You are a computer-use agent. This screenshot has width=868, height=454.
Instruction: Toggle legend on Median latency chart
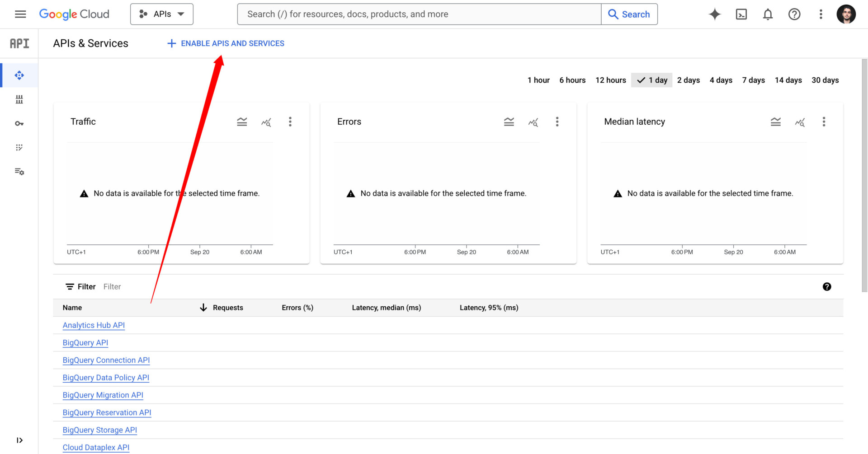tap(775, 122)
